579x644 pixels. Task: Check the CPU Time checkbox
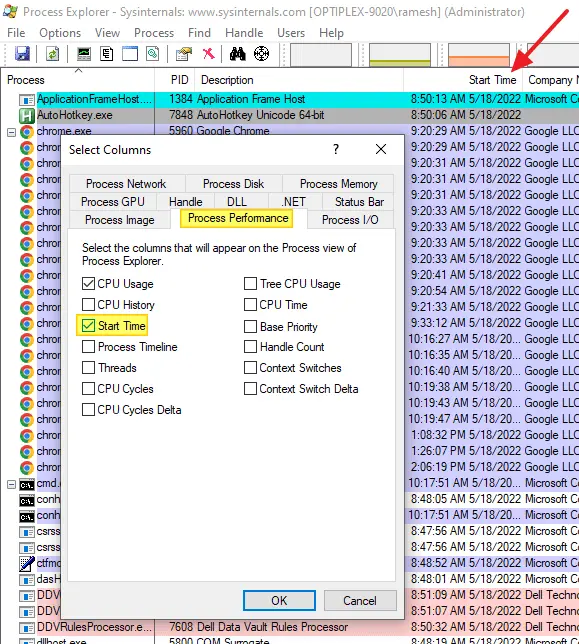point(250,304)
